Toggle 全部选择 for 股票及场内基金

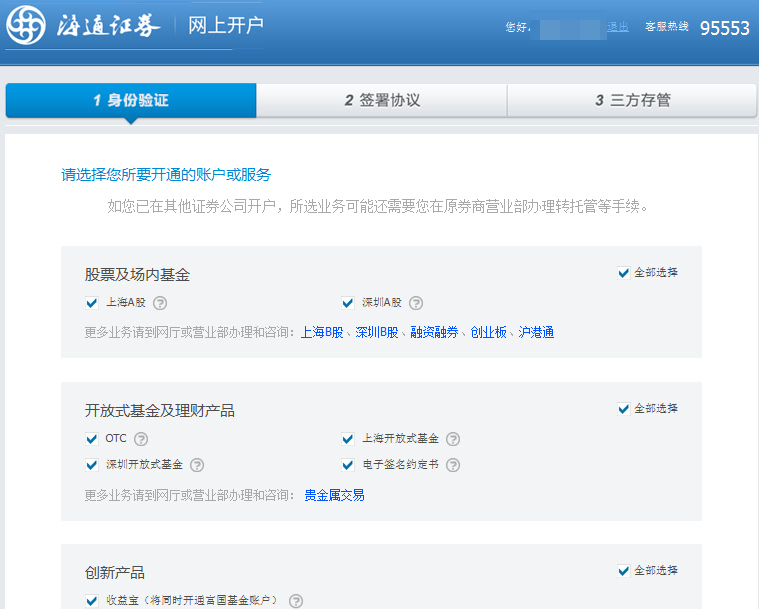[624, 273]
